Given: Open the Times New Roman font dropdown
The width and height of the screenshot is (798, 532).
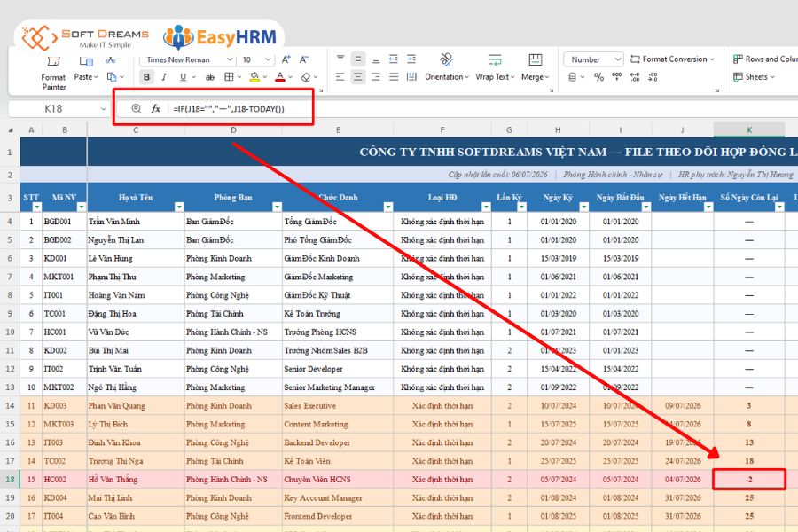Looking at the screenshot, I should pos(230,59).
